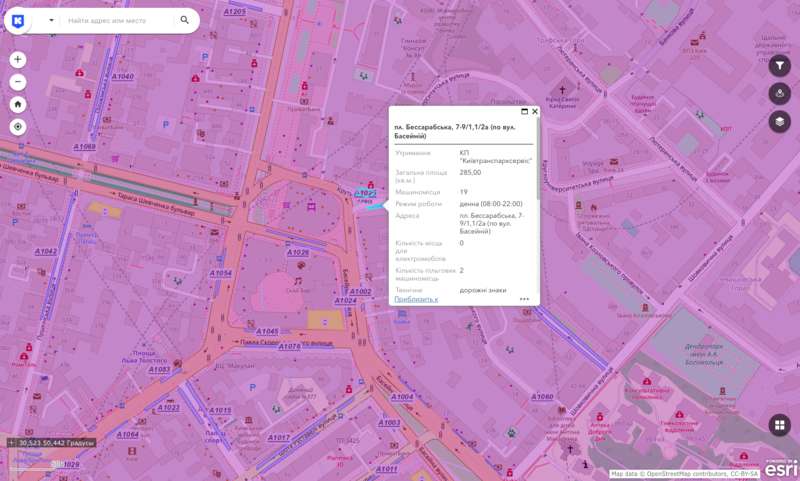Image resolution: width=800 pixels, height=481 pixels.
Task: Open the layers list panel
Action: (x=780, y=121)
